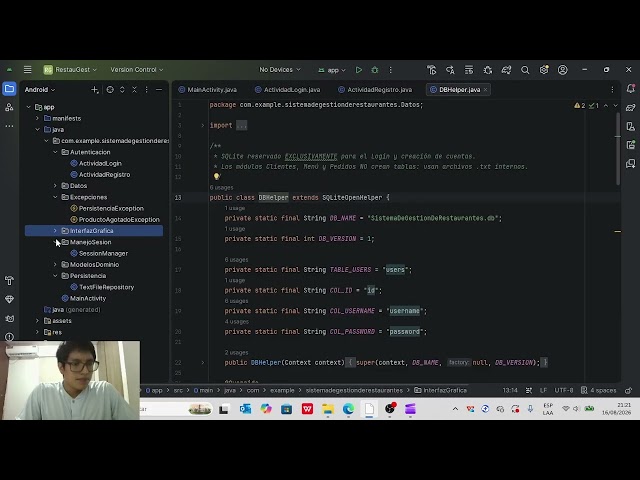This screenshot has width=640, height=480.
Task: Collapse the Excepciones package
Action: (x=55, y=197)
